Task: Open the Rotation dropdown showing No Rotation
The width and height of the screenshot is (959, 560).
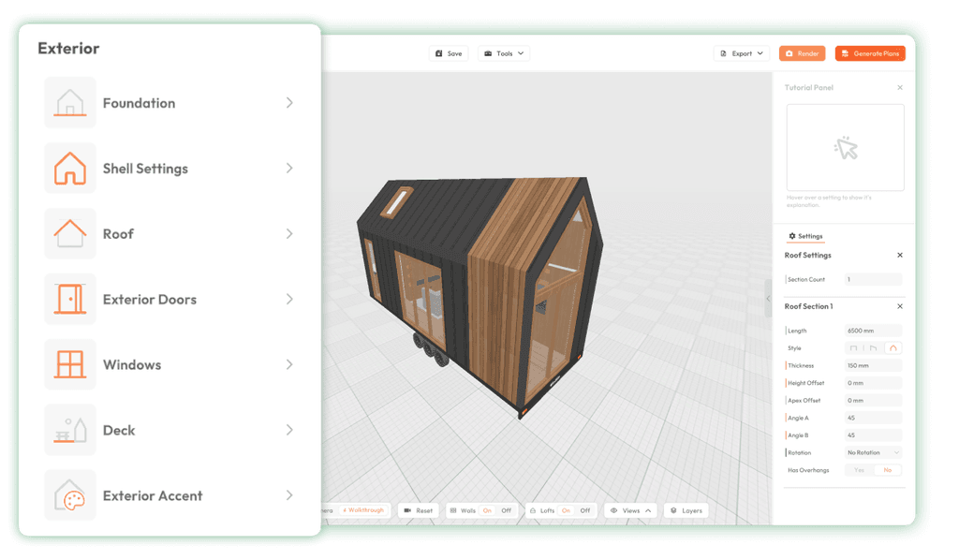Action: click(x=871, y=452)
